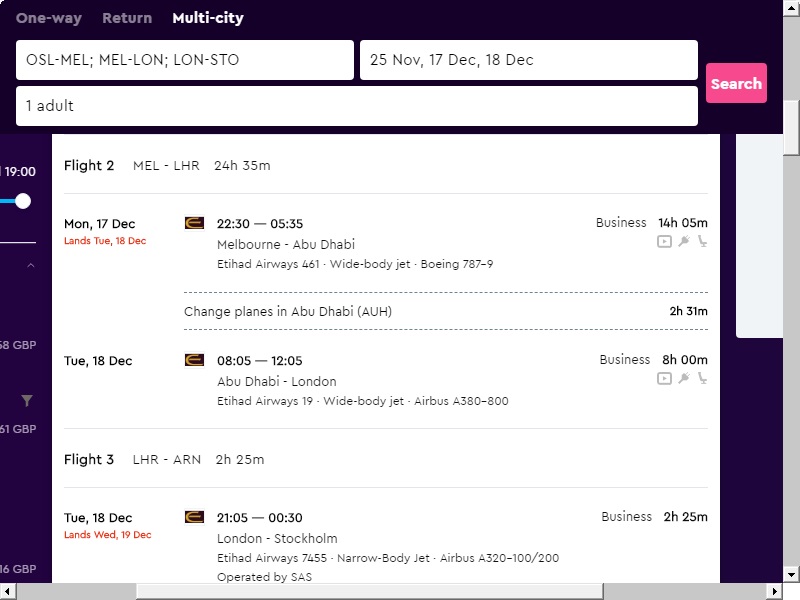The image size is (800, 600).
Task: Click the horizontal scrollbar left arrow
Action: (8, 591)
